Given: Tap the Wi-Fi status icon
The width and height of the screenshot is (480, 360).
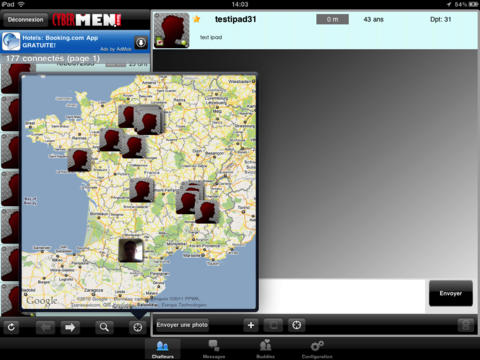Looking at the screenshot, I should 21,4.
